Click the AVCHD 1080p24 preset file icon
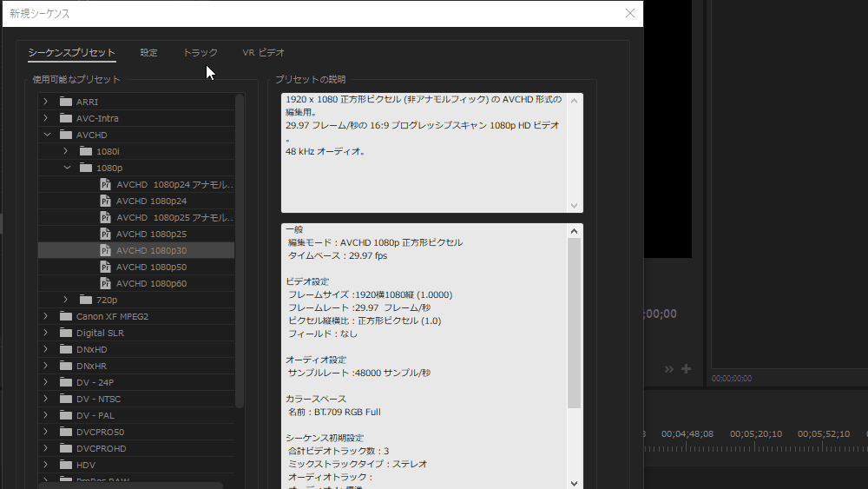 (x=105, y=201)
